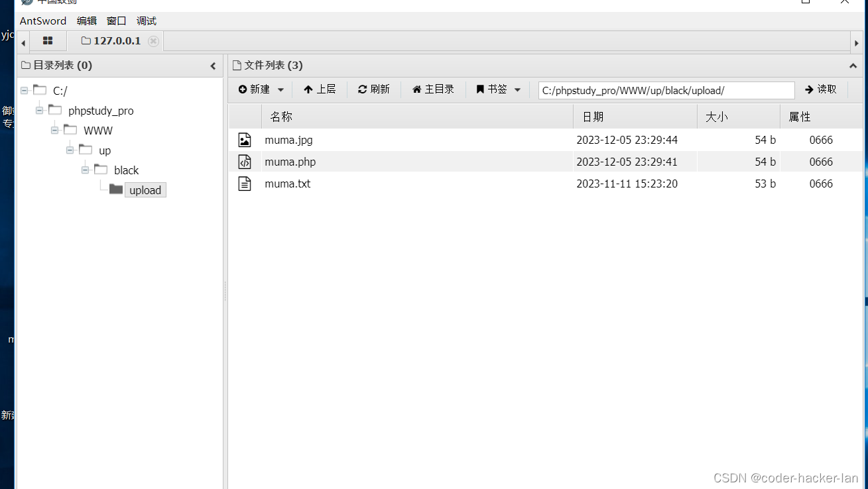
Task: Open the 窗口 menu
Action: coord(117,21)
